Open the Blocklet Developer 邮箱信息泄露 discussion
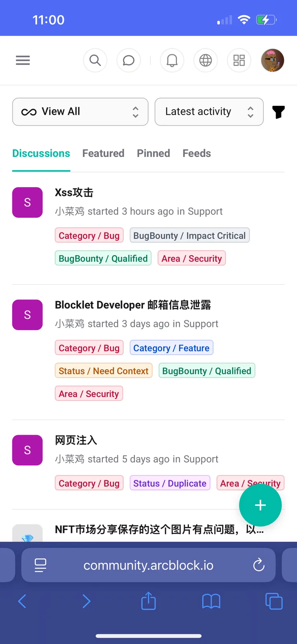297x644 pixels. point(133,305)
